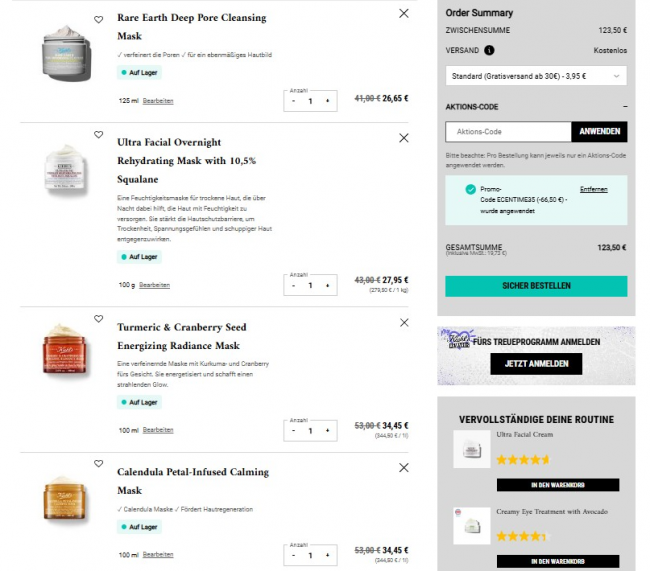Show shipping info icon next to Versand
The width and height of the screenshot is (650, 571).
pyautogui.click(x=489, y=50)
